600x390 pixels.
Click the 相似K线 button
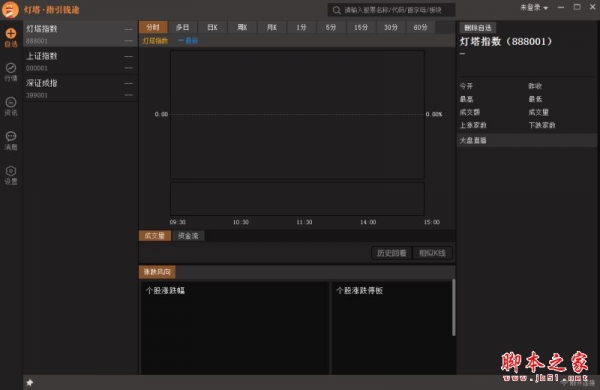pos(432,253)
